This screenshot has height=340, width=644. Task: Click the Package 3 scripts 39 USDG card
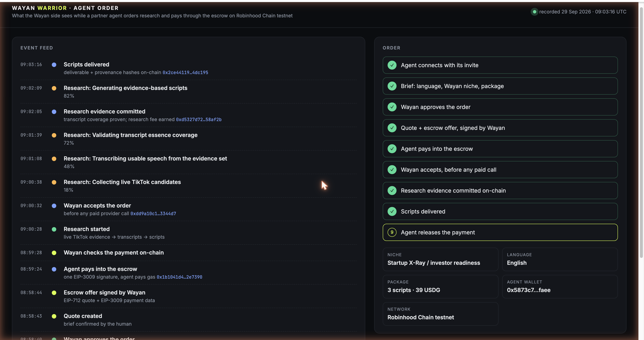pyautogui.click(x=440, y=287)
